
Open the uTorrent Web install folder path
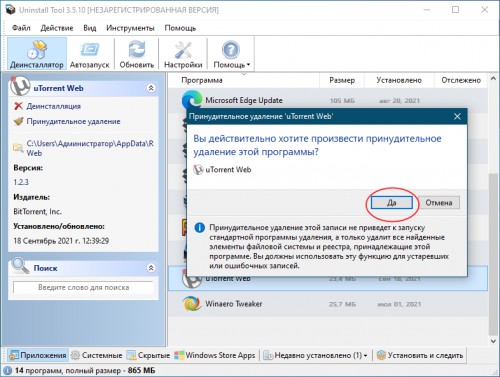coord(90,148)
